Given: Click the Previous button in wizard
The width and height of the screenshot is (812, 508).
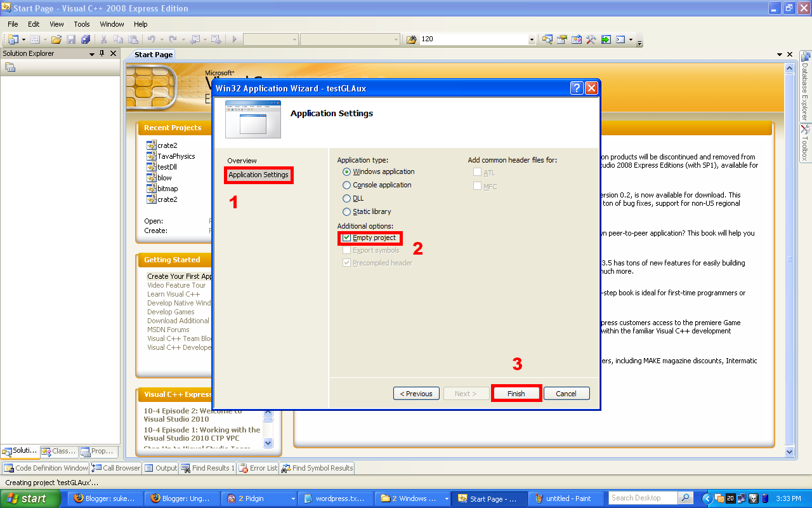Looking at the screenshot, I should click(416, 394).
